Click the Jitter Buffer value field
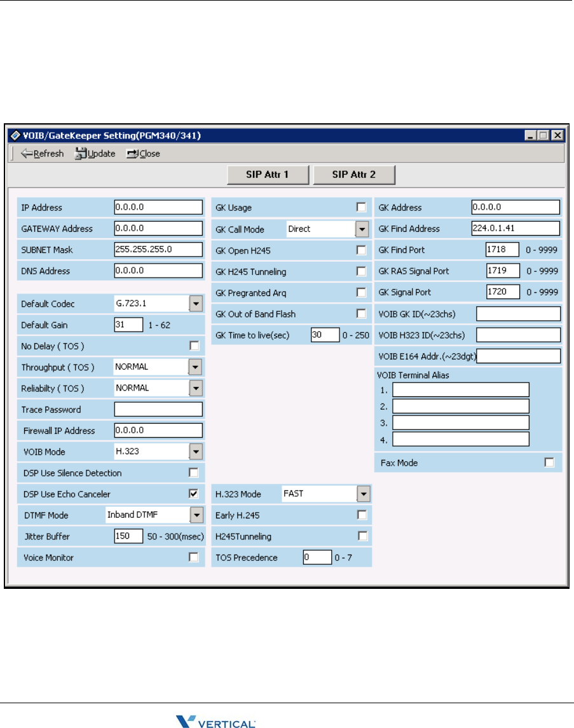Screen dimensions: 574x728 point(128,536)
